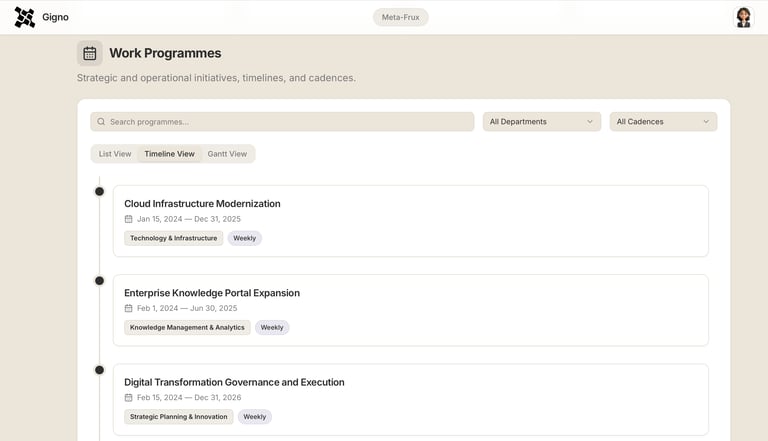Click the Cloud Infrastructure timeline dot
The height and width of the screenshot is (441, 768).
99,191
